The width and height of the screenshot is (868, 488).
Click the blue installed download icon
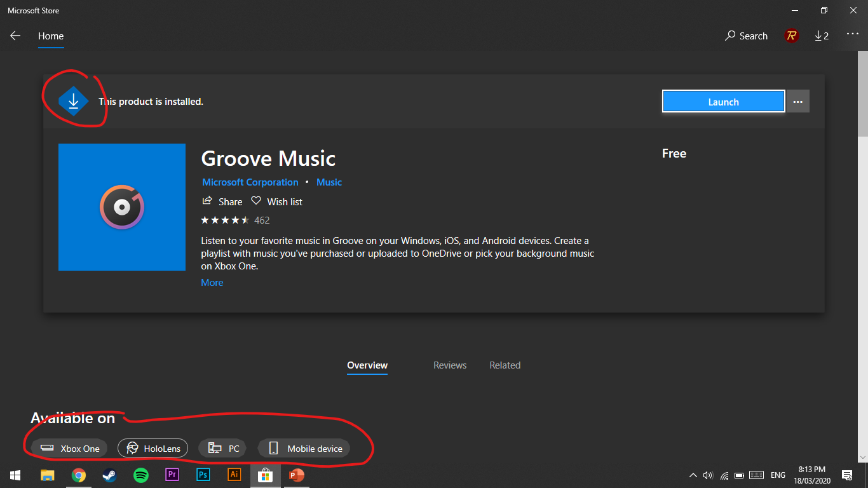pos(73,101)
